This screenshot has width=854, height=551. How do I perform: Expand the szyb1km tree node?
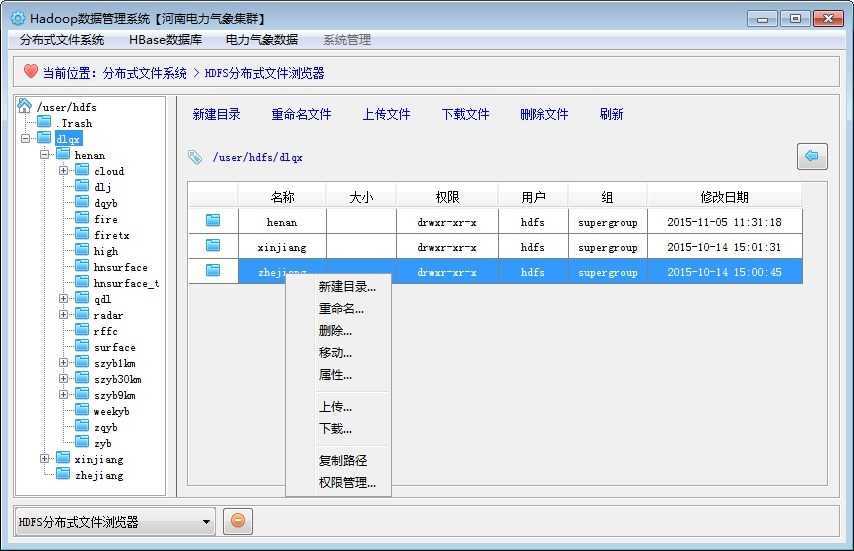point(64,362)
